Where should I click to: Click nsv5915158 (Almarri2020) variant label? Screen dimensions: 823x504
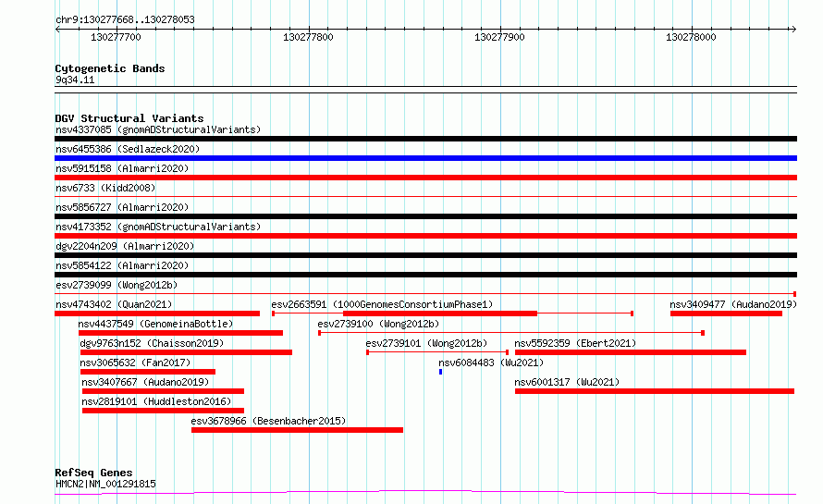point(122,168)
